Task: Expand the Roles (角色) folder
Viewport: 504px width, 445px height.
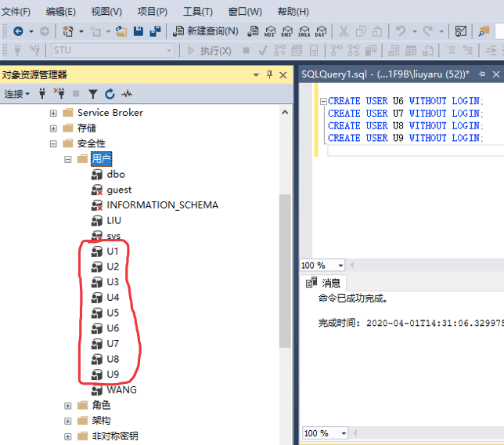Action: coord(67,406)
